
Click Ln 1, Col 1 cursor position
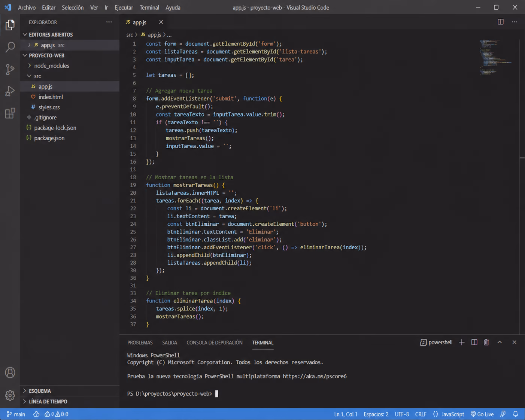point(346,414)
